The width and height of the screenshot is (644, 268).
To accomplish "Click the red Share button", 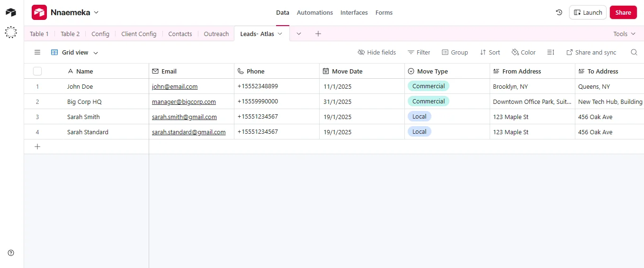I will pos(623,13).
